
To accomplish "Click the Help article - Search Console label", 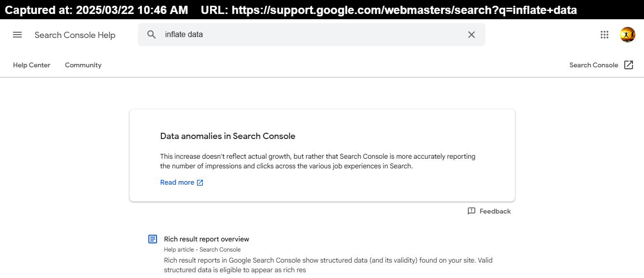I will tap(202, 250).
